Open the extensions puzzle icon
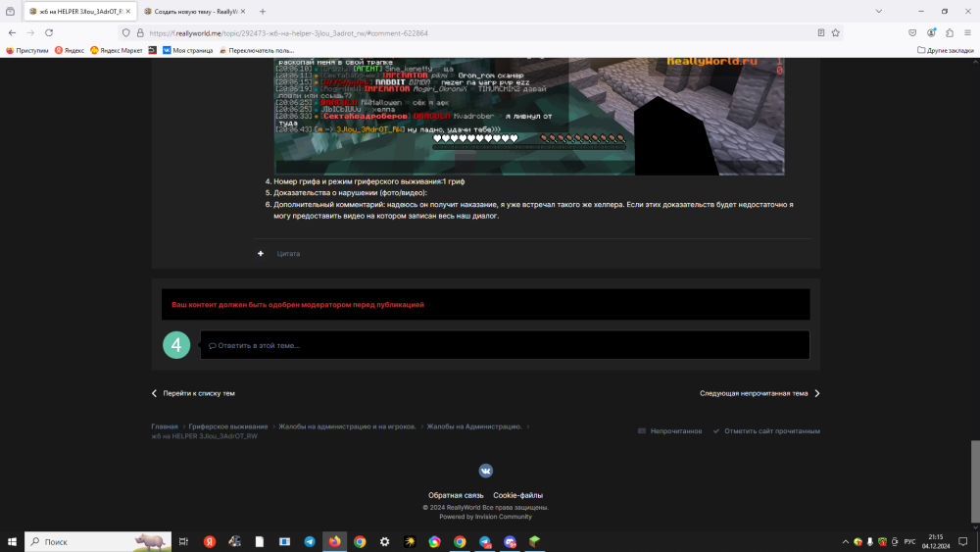Image resolution: width=980 pixels, height=552 pixels. [x=950, y=33]
